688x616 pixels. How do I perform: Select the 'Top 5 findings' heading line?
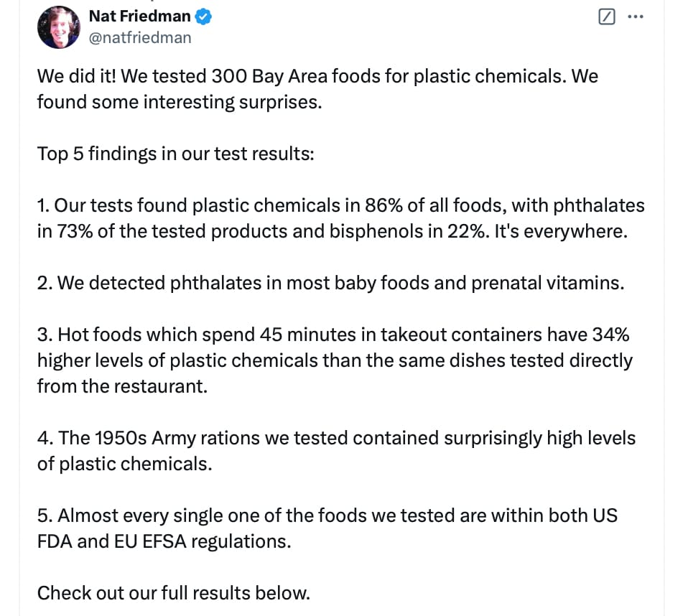click(x=175, y=154)
